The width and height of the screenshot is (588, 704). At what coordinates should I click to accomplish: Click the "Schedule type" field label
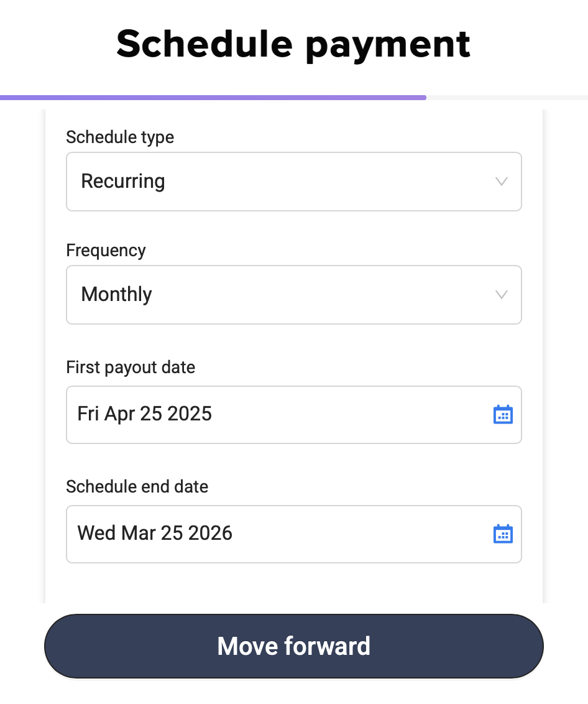click(x=120, y=137)
